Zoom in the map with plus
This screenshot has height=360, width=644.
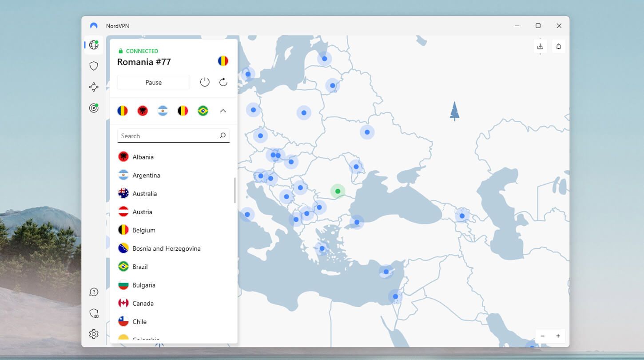coord(558,336)
